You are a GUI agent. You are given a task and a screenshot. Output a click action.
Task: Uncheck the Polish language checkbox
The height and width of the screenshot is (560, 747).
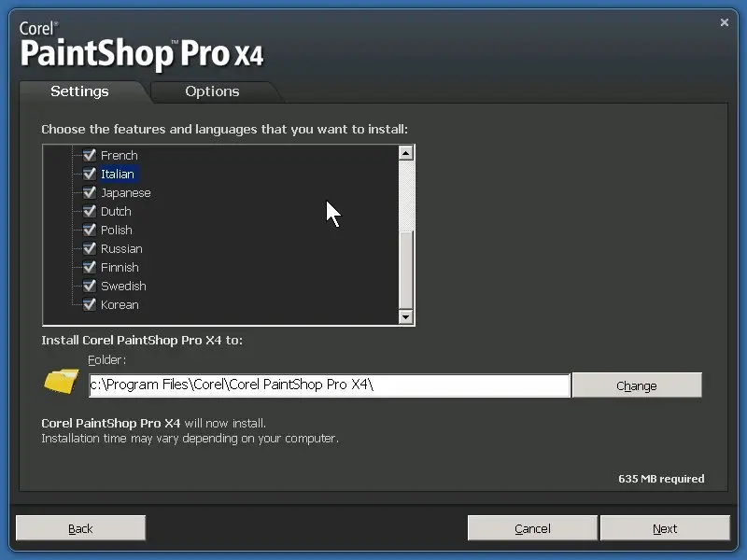[90, 230]
